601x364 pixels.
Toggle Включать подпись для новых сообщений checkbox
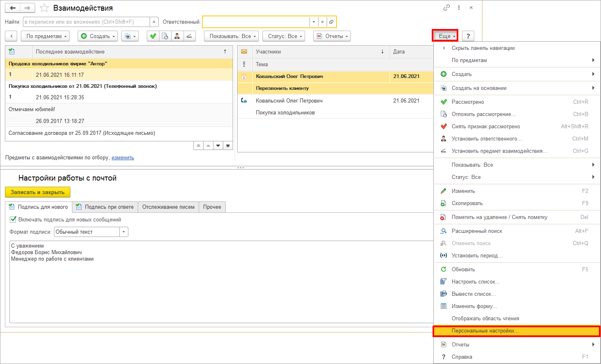13,219
